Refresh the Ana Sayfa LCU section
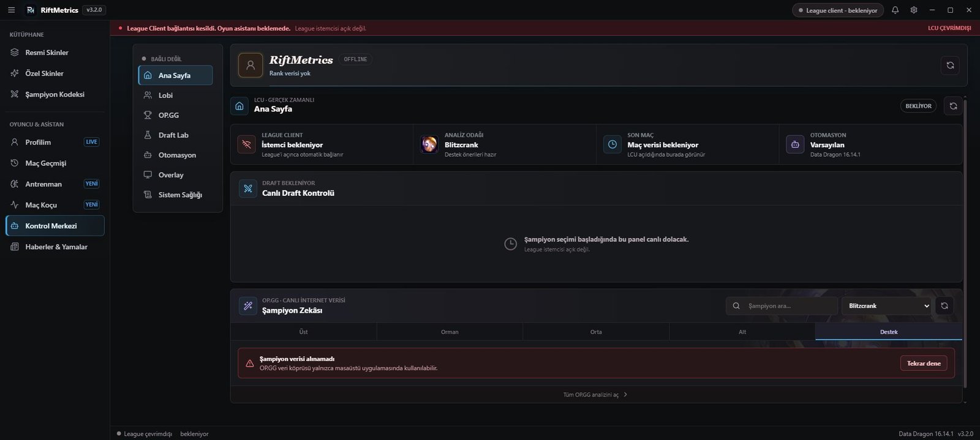 pyautogui.click(x=953, y=106)
